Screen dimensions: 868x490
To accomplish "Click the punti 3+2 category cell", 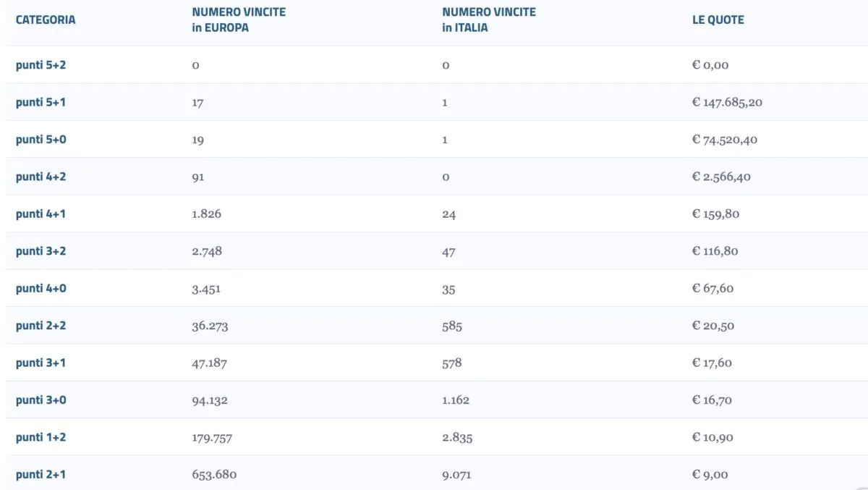I will click(41, 250).
